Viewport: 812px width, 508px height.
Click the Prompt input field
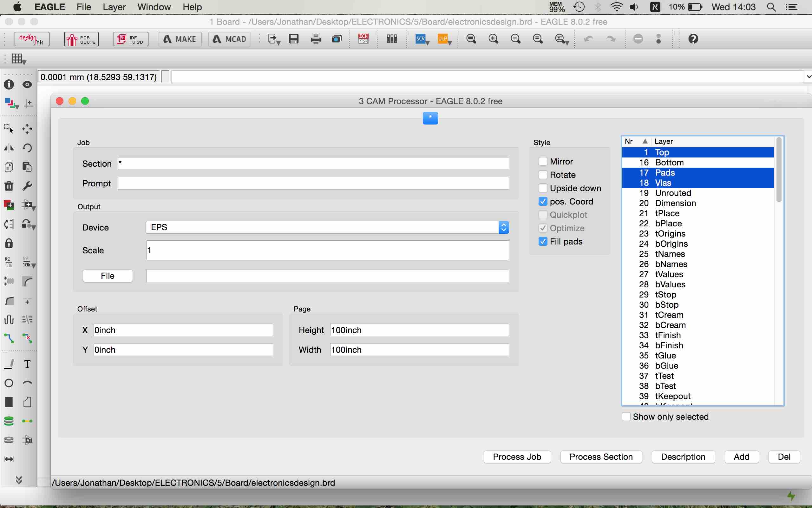[313, 184]
